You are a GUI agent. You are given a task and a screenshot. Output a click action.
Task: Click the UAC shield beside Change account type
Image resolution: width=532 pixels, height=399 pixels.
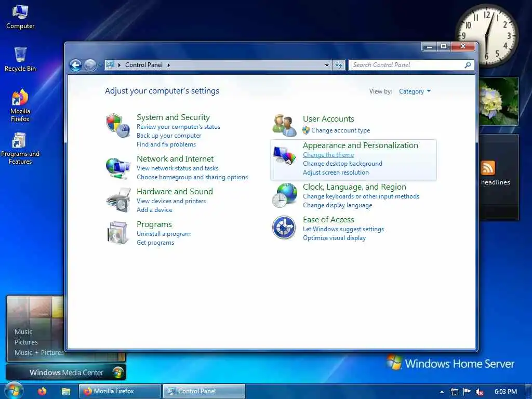305,130
